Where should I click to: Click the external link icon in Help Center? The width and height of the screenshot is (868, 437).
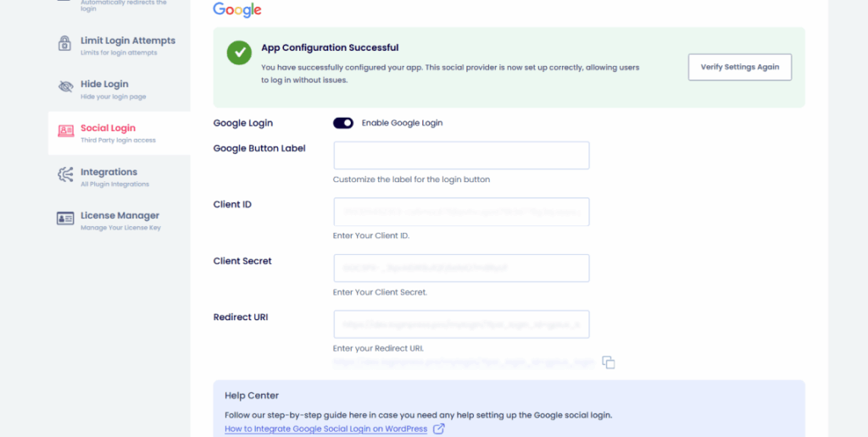click(x=439, y=429)
